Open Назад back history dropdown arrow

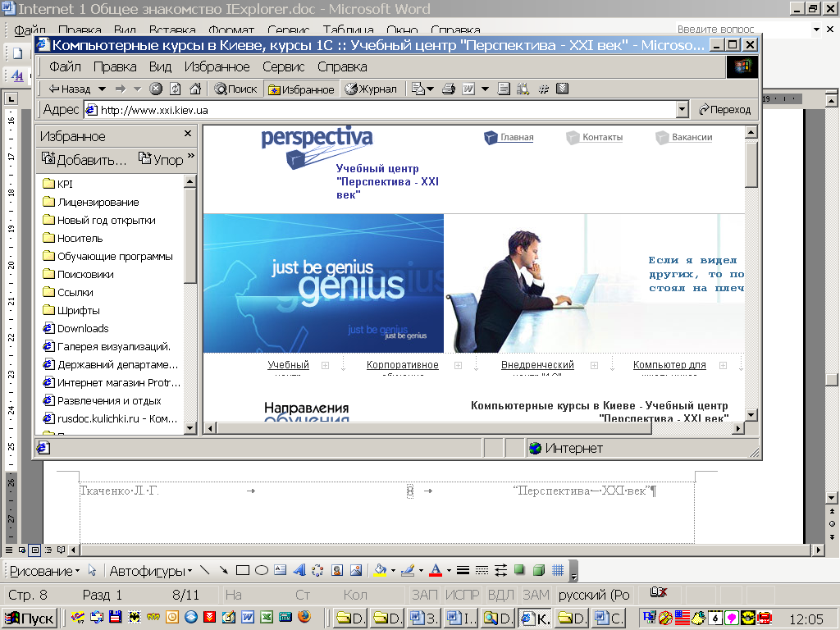click(102, 89)
